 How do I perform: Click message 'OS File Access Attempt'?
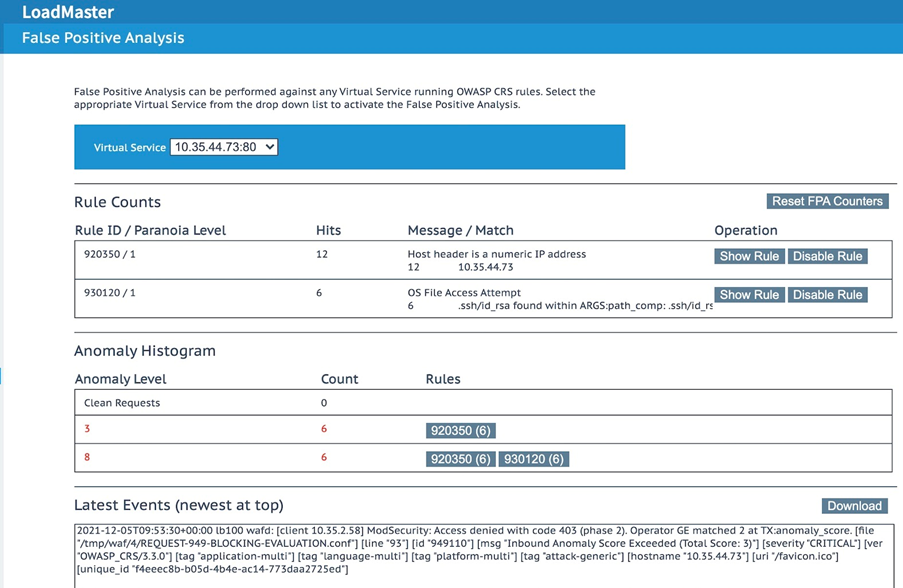pos(464,293)
